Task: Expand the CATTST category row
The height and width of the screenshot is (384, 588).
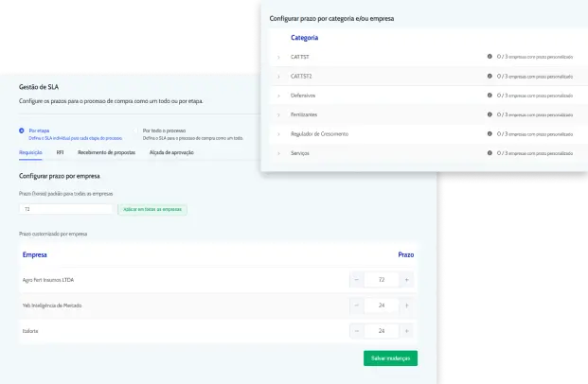Action: 278,57
